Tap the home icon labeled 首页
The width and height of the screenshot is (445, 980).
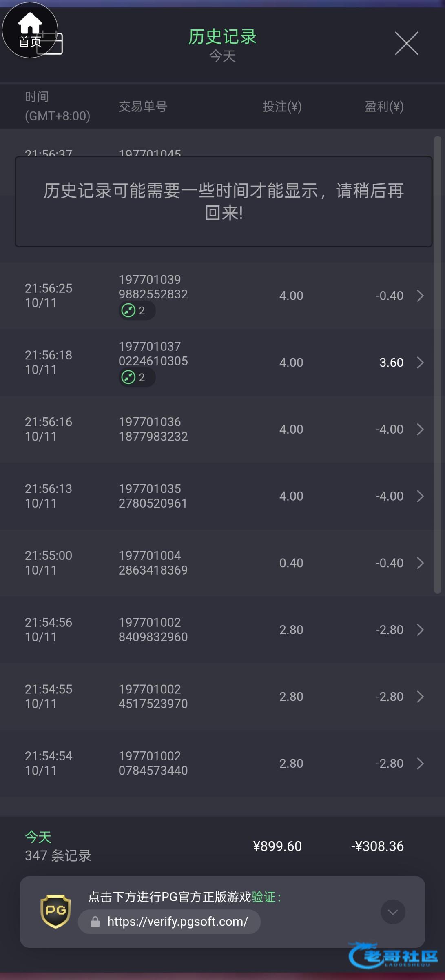point(30,30)
